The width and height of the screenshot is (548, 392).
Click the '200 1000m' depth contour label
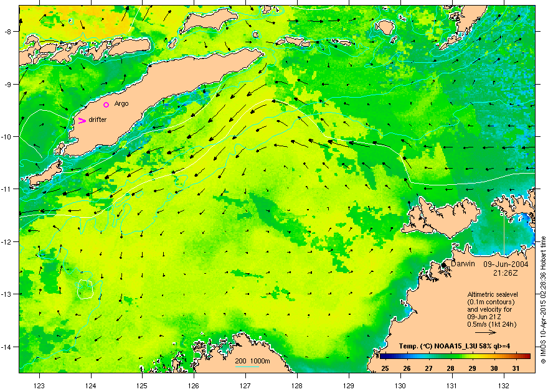pos(252,361)
